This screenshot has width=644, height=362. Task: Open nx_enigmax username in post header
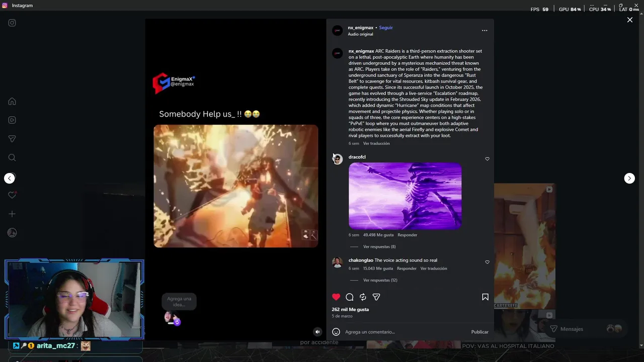click(361, 28)
